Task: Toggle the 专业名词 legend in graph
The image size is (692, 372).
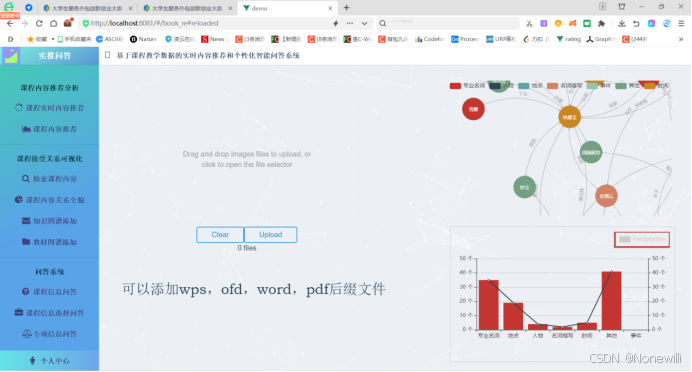Action: coord(467,86)
